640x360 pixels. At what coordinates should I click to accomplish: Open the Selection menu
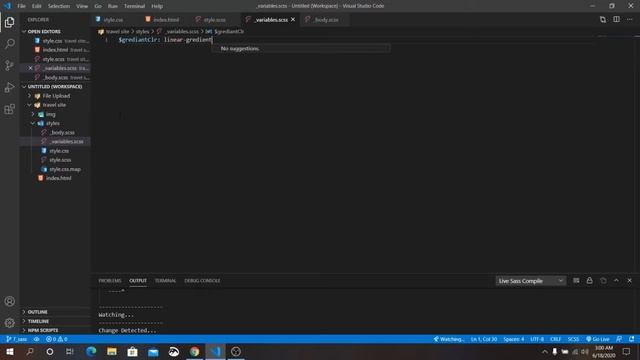click(x=59, y=6)
